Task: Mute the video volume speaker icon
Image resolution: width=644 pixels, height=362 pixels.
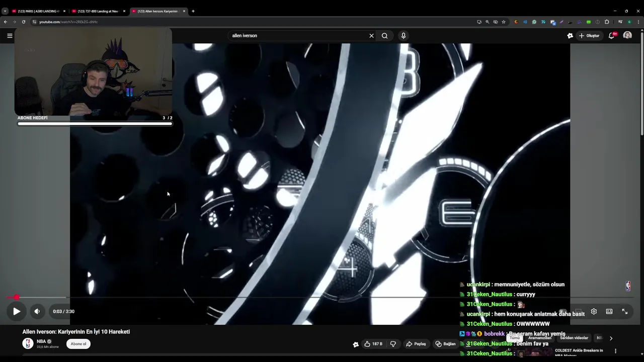Action: click(37, 311)
